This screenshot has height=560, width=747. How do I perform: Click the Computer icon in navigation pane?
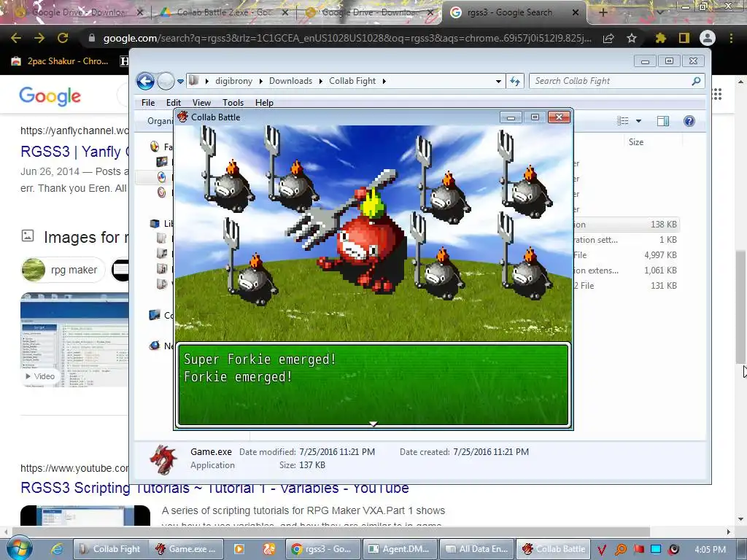pos(155,315)
